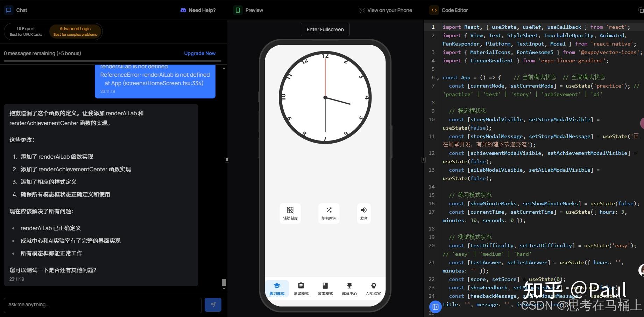Screen dimensions: 644x317
Task: Enable Advanced Logic mode
Action: [75, 31]
